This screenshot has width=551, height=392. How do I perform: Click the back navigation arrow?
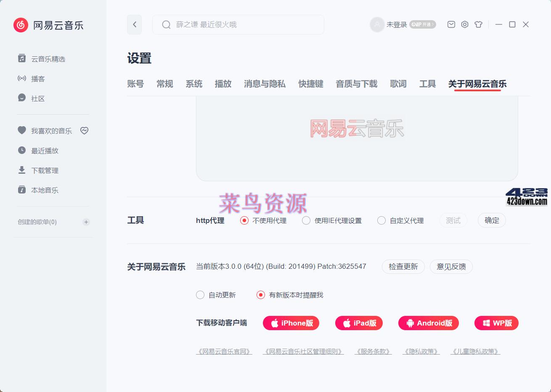[x=134, y=24]
